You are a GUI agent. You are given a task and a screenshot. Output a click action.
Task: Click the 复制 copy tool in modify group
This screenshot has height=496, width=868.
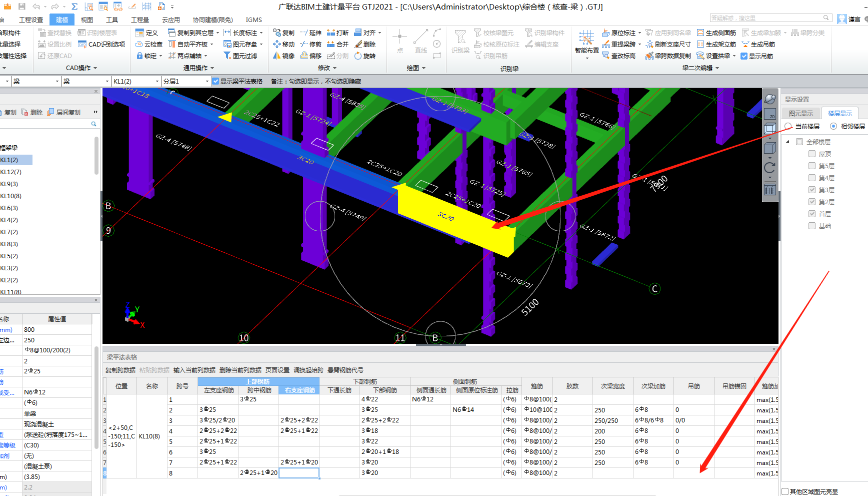[x=283, y=33]
